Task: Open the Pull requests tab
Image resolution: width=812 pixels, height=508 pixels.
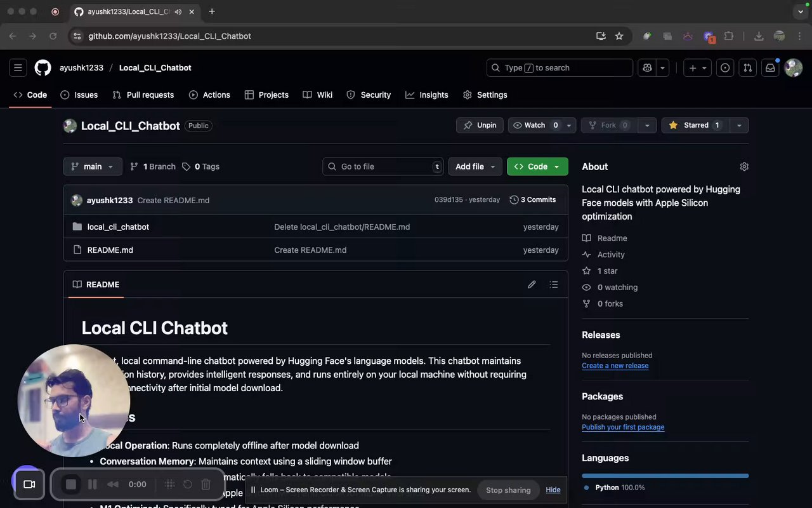Action: [143, 95]
